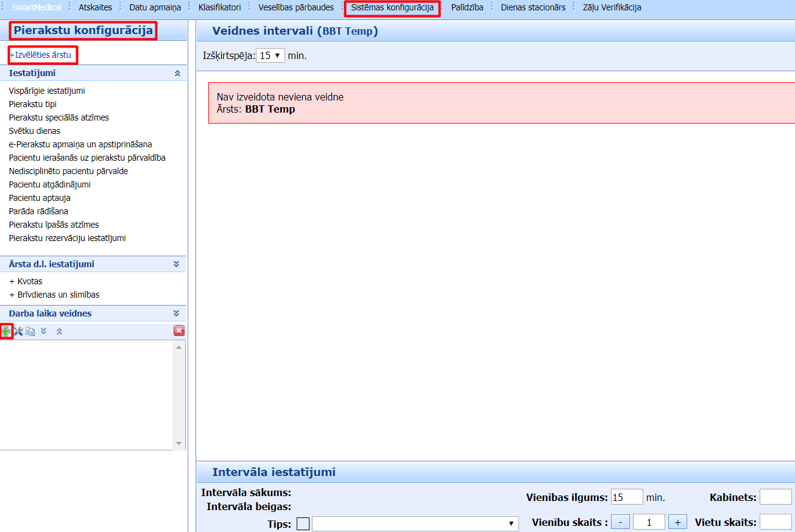
Task: Click the double down arrow in template toolbar
Action: point(44,331)
